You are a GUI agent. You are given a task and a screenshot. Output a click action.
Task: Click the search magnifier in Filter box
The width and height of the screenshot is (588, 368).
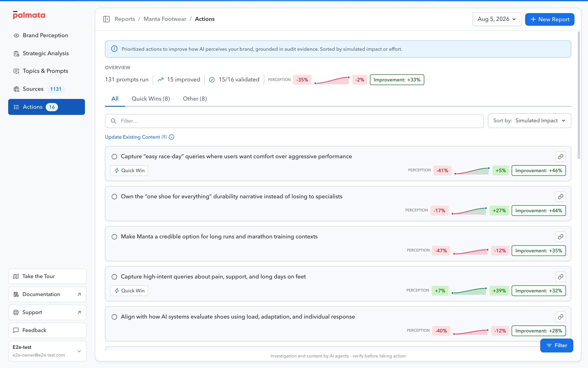click(114, 121)
